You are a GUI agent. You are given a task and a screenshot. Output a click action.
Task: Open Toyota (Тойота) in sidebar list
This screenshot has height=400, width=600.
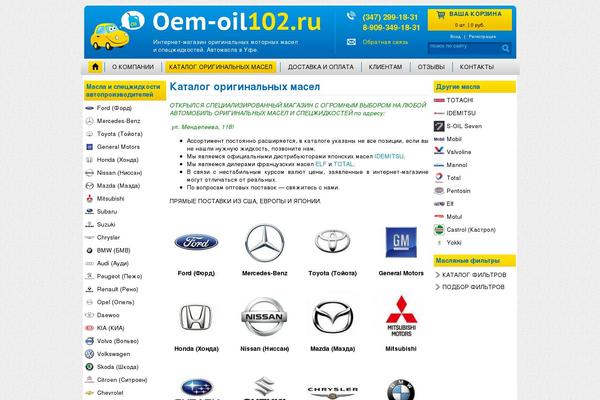[119, 134]
